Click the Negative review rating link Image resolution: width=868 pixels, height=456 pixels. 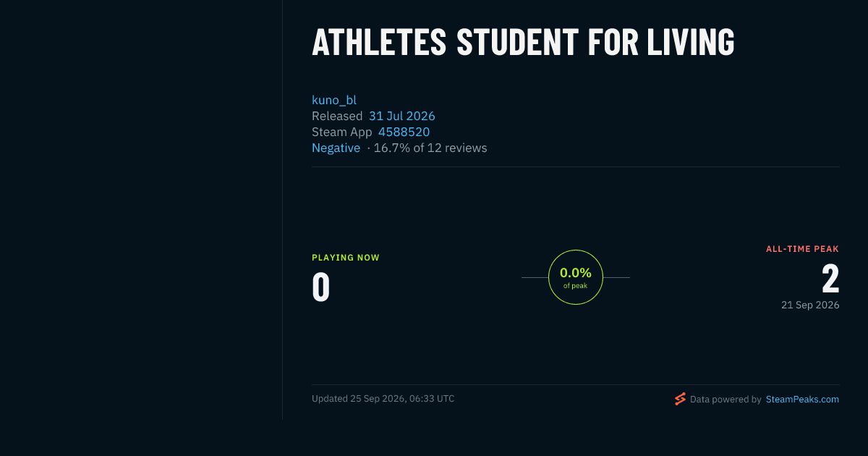(336, 148)
